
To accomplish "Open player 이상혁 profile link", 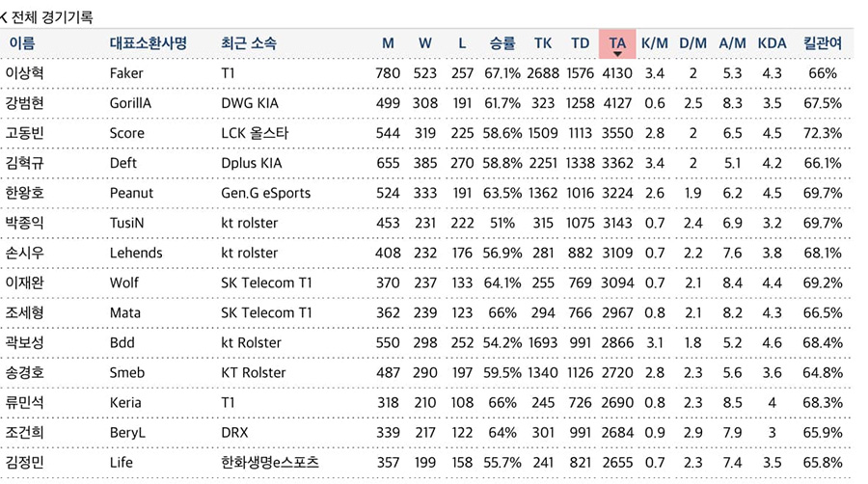I will (x=24, y=73).
